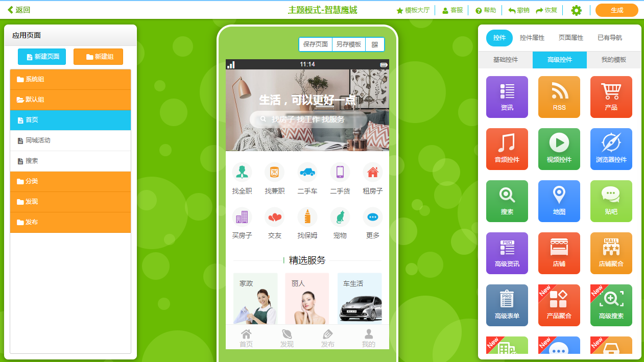The image size is (644, 362).
Task: Open the QR code preview icon
Action: tap(375, 44)
